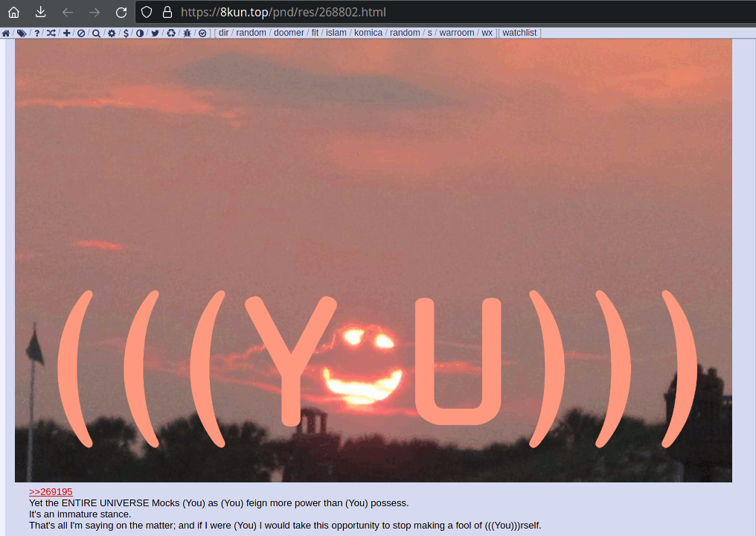Click the plus icon in the board toolbar
756x536 pixels.
66,33
